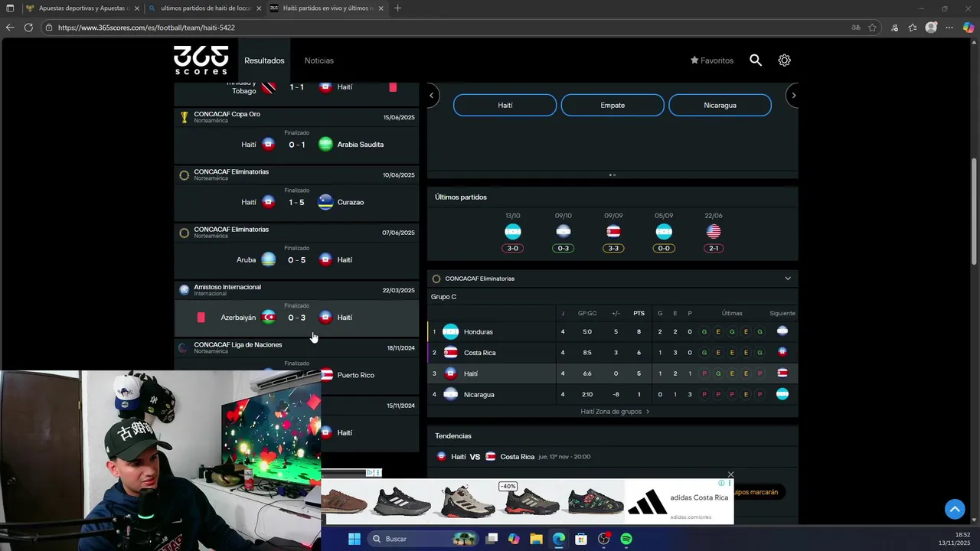Open File Explorer from the taskbar

pyautogui.click(x=536, y=539)
